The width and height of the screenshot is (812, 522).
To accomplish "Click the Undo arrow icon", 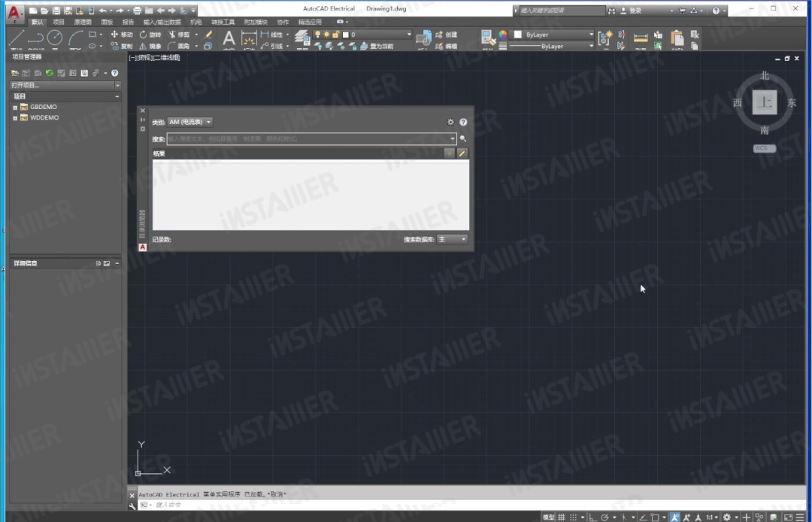I will coord(102,11).
